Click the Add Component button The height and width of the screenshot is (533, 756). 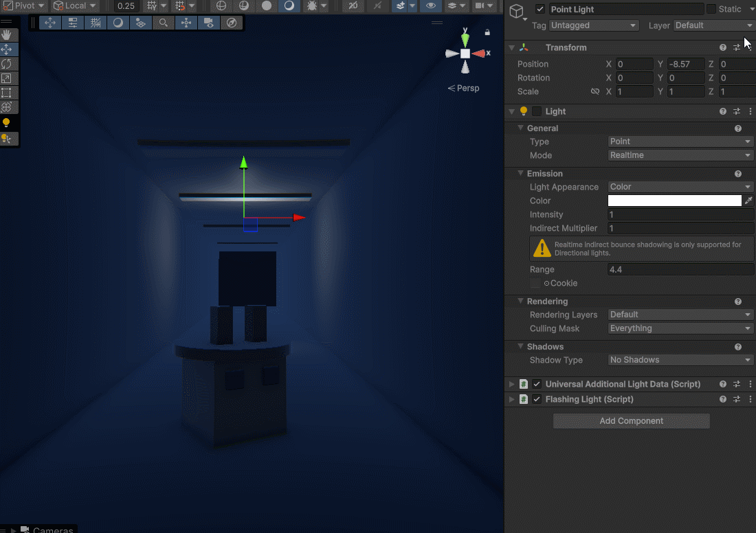(631, 421)
